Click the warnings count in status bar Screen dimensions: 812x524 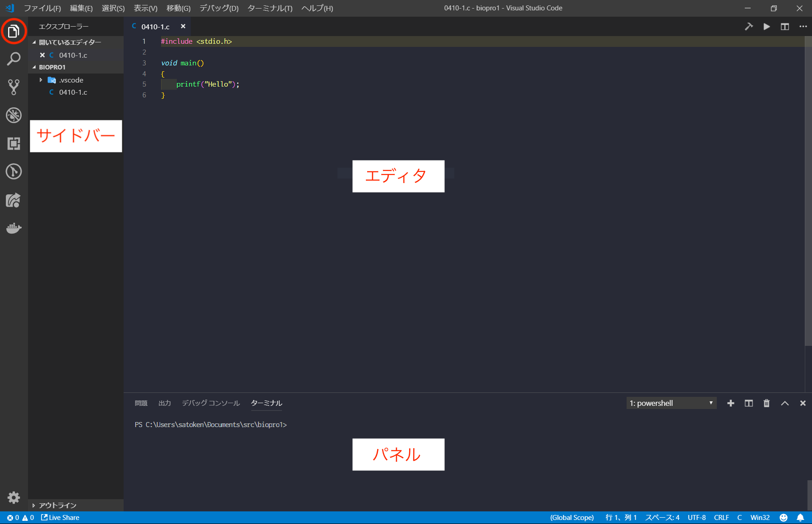(28, 518)
